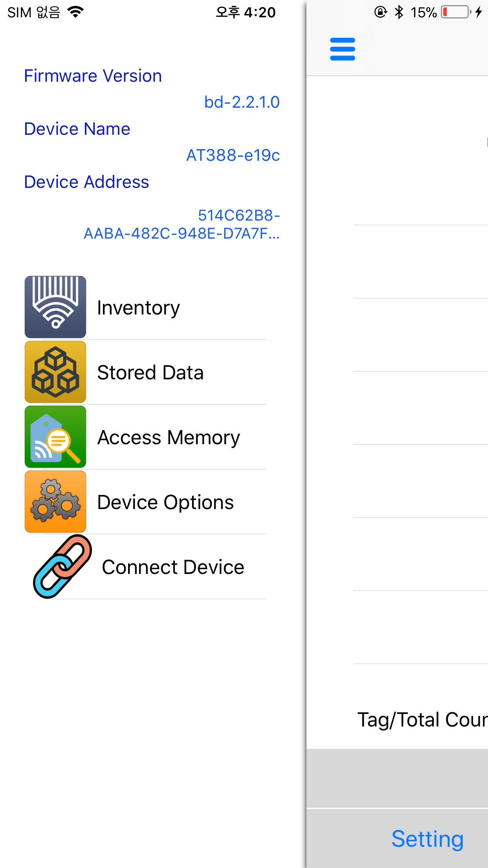Viewport: 488px width, 868px height.
Task: Open the Inventory barcode icon
Action: pyautogui.click(x=55, y=307)
